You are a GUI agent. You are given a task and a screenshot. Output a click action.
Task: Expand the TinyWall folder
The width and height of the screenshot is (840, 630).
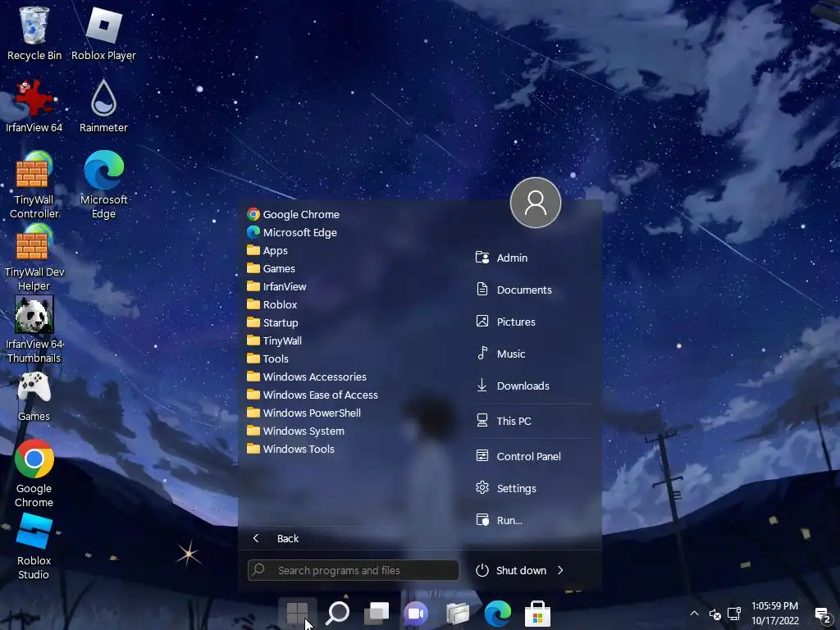(274, 340)
